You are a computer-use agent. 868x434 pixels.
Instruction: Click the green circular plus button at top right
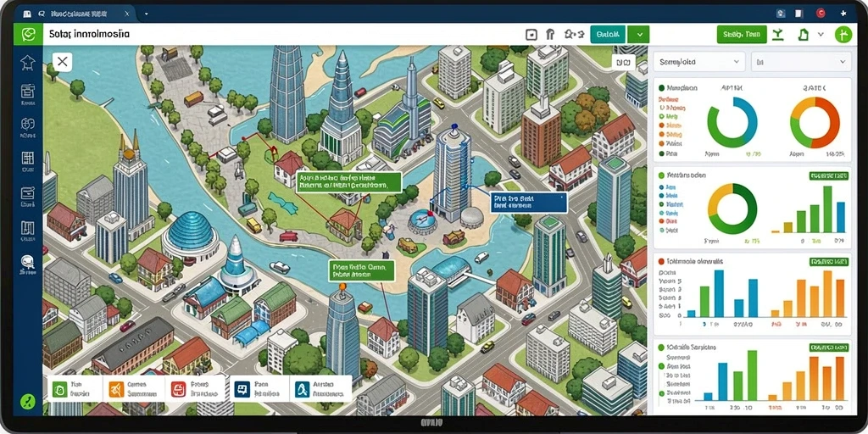(x=843, y=34)
